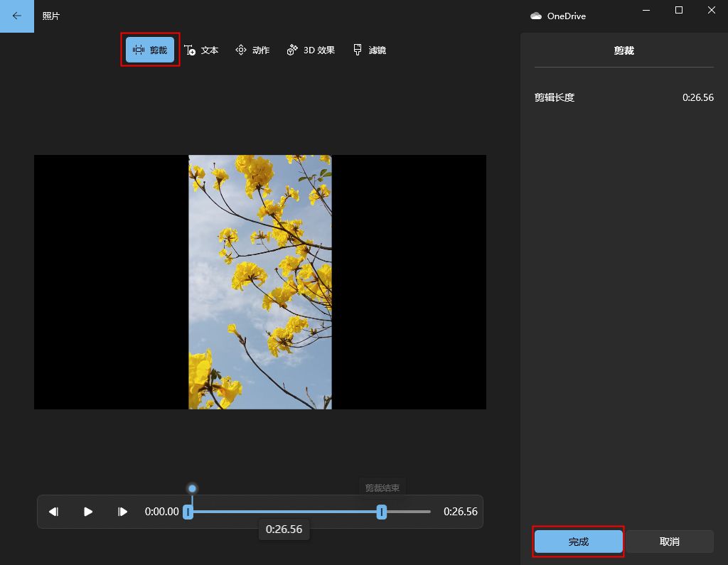
Task: Open the 动作 motion tool
Action: [252, 50]
